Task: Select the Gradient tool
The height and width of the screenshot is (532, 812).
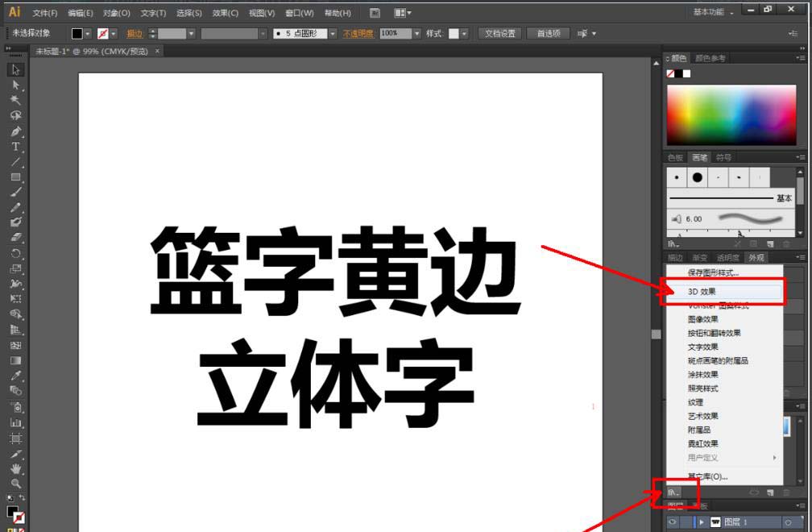Action: coord(15,360)
